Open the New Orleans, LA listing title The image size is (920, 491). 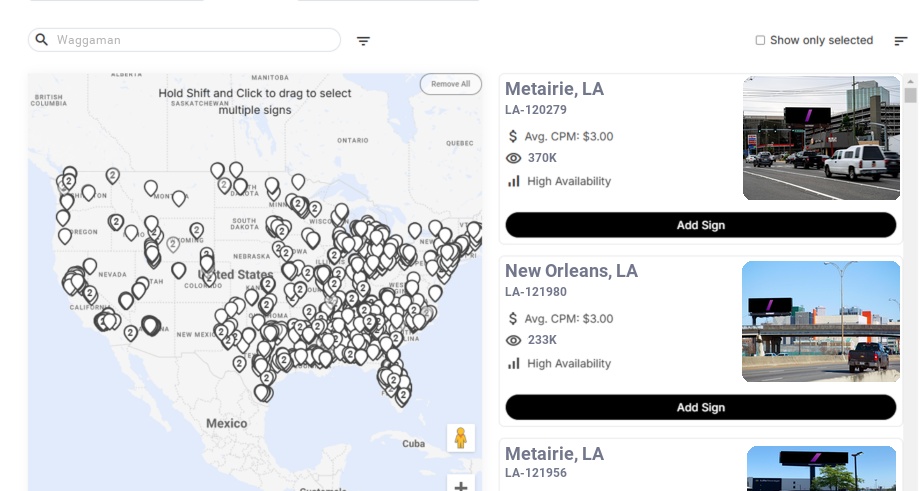point(571,271)
